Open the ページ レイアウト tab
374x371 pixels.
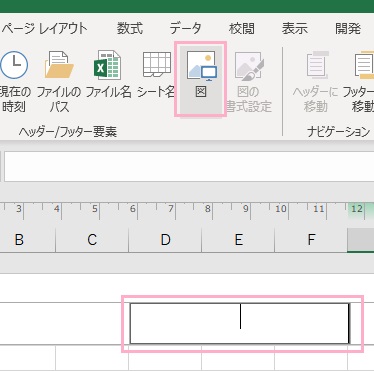(x=44, y=29)
